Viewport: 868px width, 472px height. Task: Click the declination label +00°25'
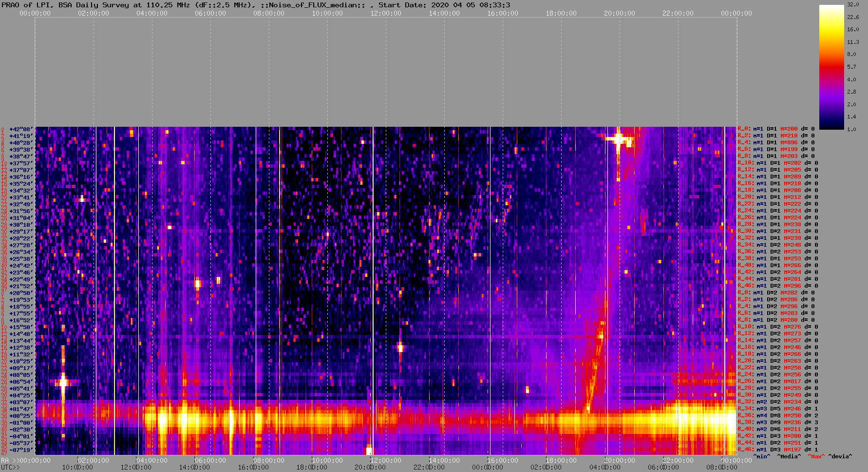[x=21, y=416]
